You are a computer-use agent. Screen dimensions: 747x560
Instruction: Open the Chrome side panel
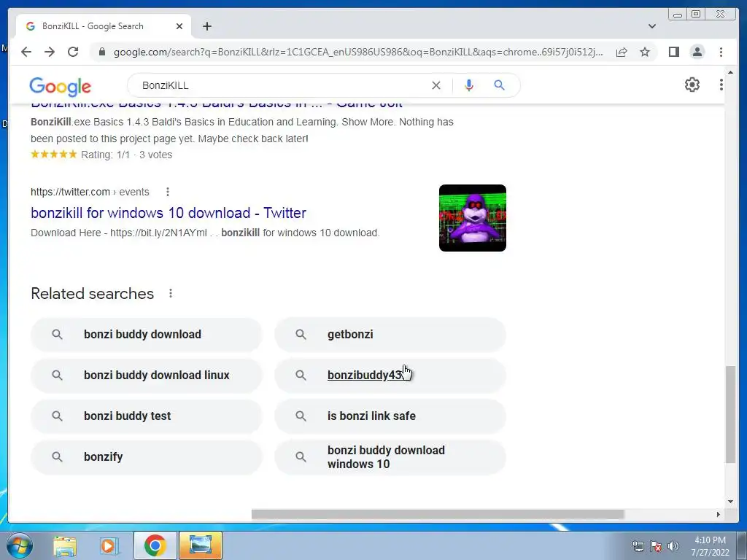click(673, 52)
